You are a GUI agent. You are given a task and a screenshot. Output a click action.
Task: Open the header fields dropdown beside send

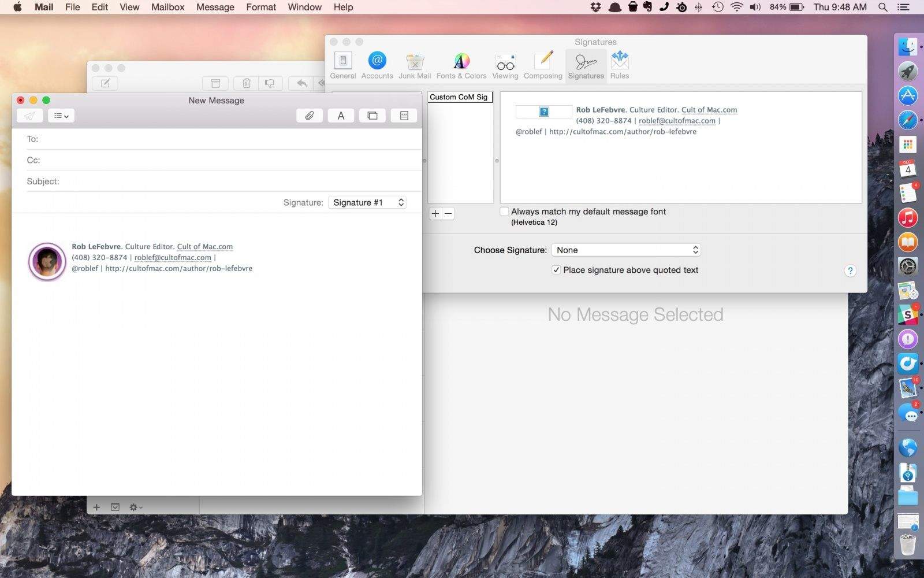click(61, 115)
